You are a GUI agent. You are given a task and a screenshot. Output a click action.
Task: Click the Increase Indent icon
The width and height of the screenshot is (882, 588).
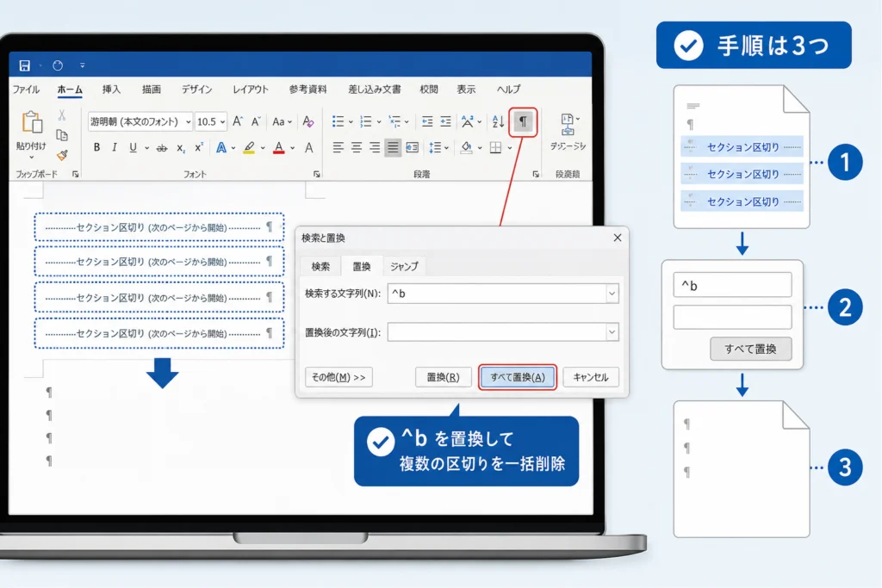click(x=445, y=121)
